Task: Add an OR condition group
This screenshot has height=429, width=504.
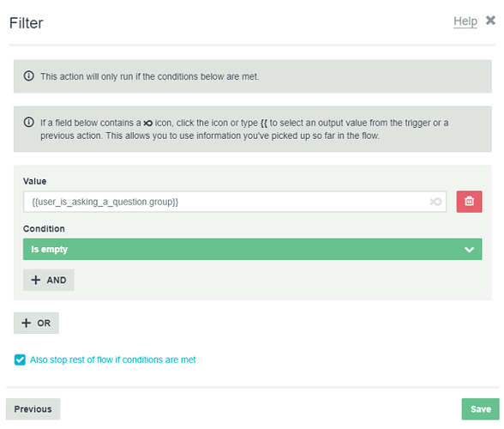Action: tap(36, 323)
